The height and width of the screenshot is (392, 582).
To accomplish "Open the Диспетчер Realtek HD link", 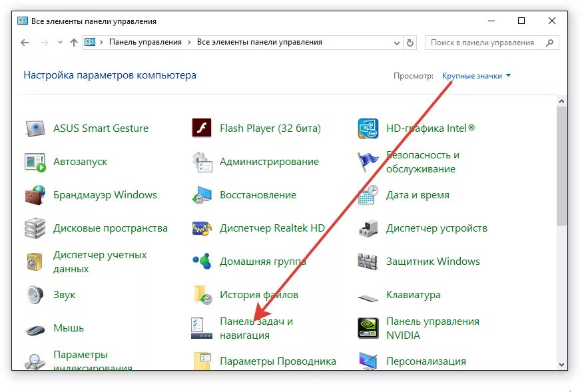I will pyautogui.click(x=272, y=228).
